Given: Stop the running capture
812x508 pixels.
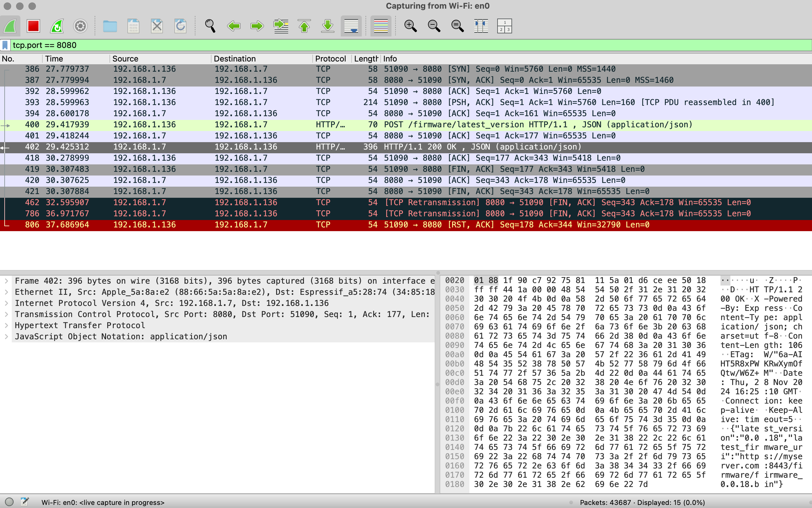Looking at the screenshot, I should pyautogui.click(x=33, y=26).
